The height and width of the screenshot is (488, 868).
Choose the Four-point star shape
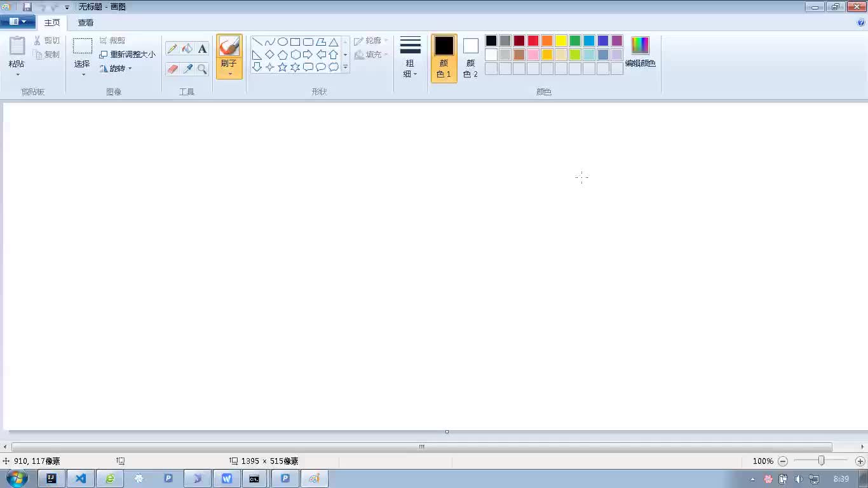[x=270, y=67]
